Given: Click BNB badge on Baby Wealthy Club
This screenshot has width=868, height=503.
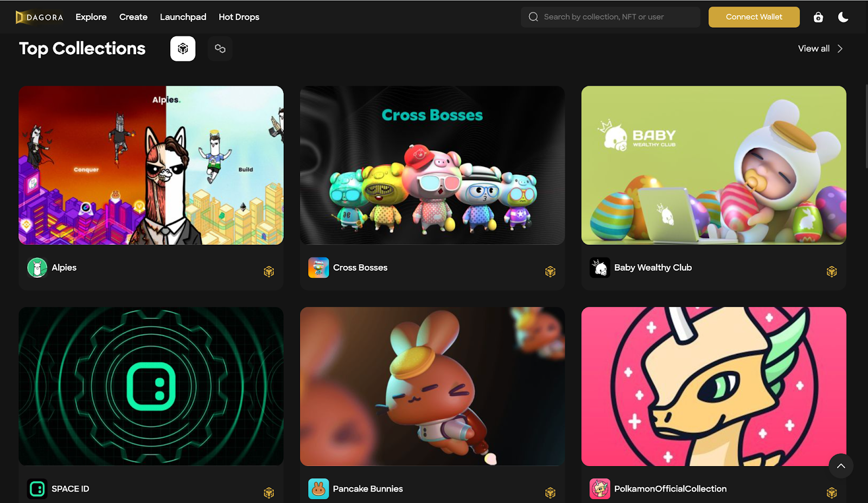Looking at the screenshot, I should [x=832, y=271].
